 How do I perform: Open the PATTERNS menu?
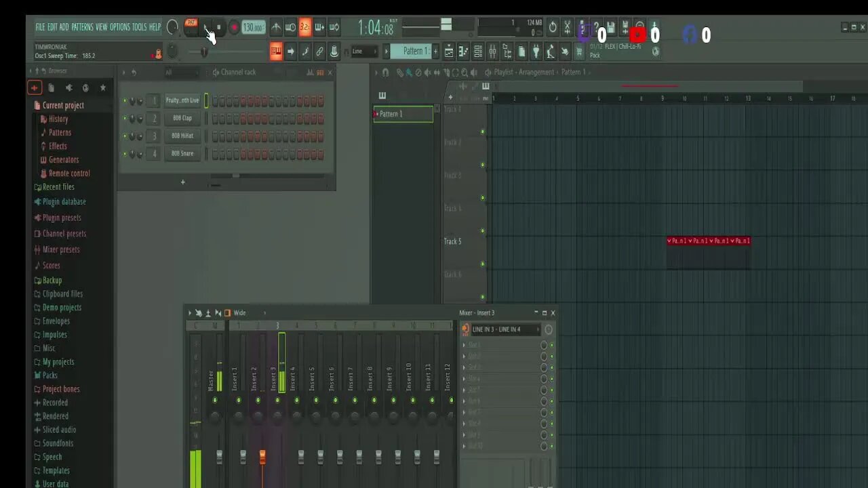click(x=82, y=27)
